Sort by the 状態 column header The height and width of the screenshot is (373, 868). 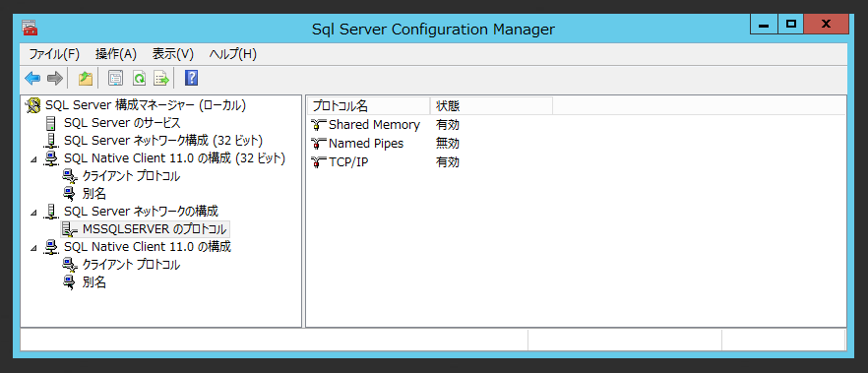click(x=491, y=105)
